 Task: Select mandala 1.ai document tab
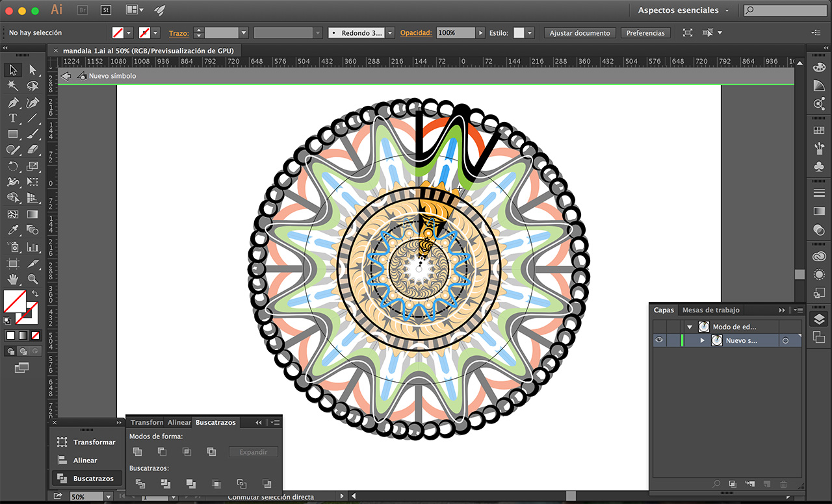(x=148, y=51)
